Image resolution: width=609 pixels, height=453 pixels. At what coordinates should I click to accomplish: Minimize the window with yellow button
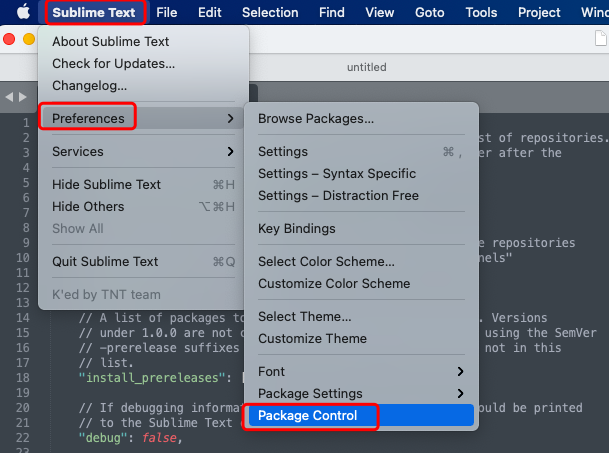(x=29, y=39)
